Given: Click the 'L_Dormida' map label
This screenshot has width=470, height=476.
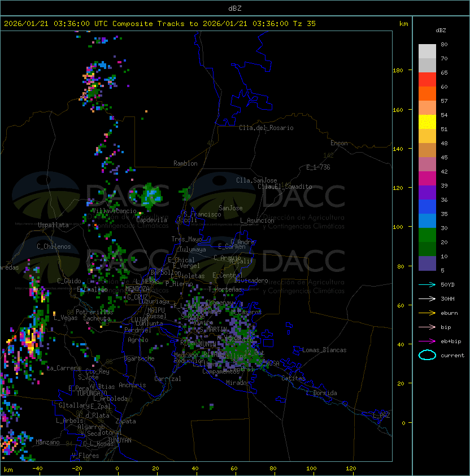Looking at the screenshot, I should coord(321,393).
